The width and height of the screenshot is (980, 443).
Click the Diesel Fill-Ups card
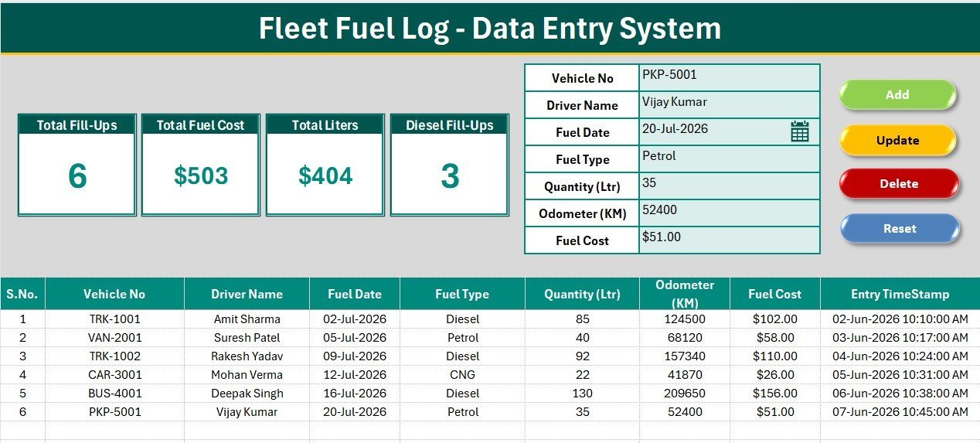449,165
